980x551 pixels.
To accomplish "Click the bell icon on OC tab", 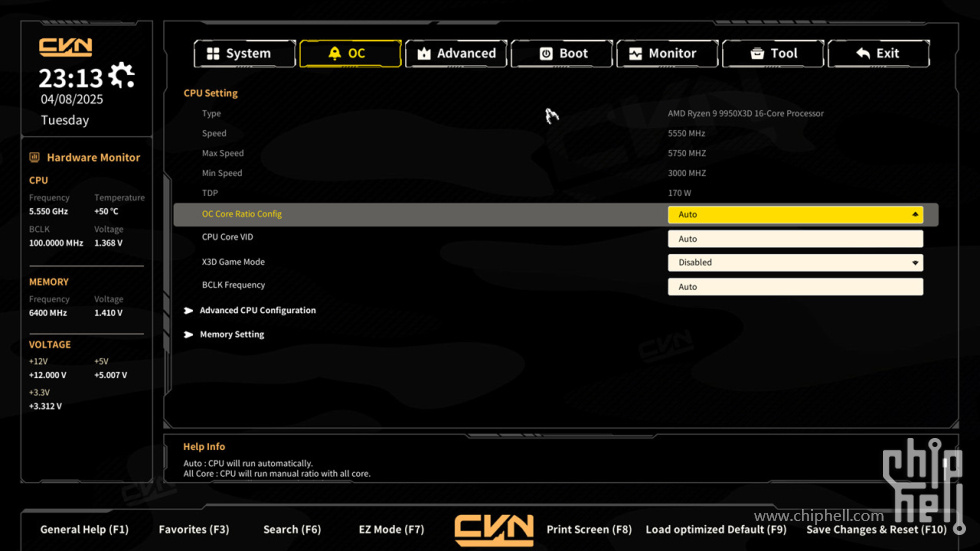I will pos(335,54).
